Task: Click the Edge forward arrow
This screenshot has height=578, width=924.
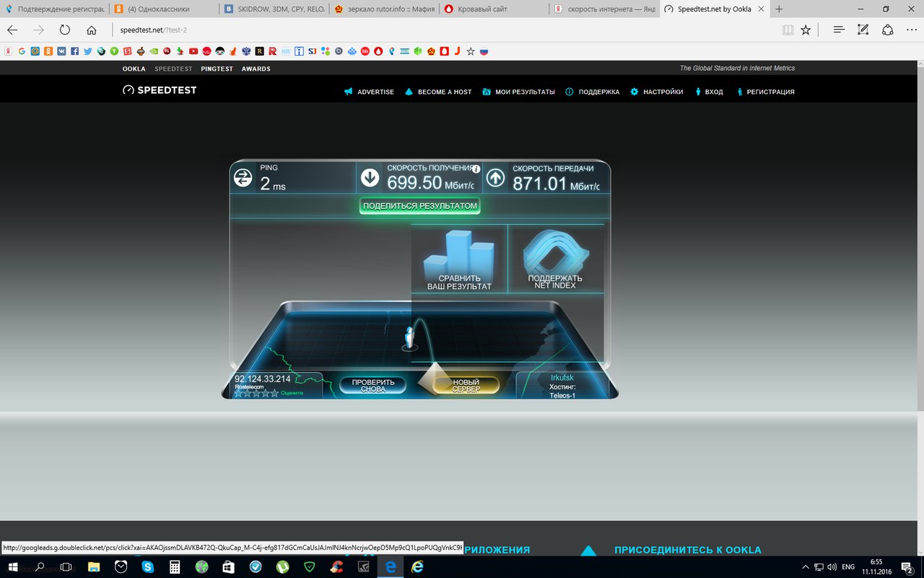Action: coord(39,30)
